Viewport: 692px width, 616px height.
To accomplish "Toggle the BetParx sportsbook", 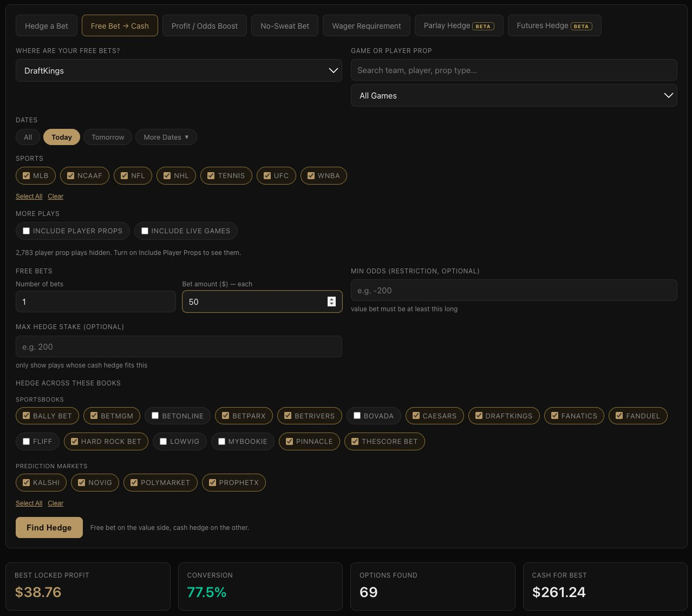I will (225, 416).
